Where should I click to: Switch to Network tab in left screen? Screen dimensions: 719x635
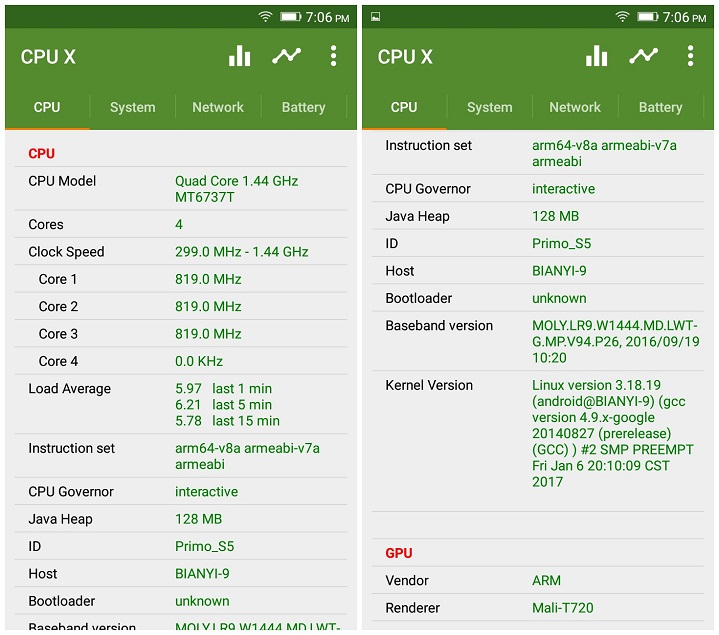click(x=218, y=107)
